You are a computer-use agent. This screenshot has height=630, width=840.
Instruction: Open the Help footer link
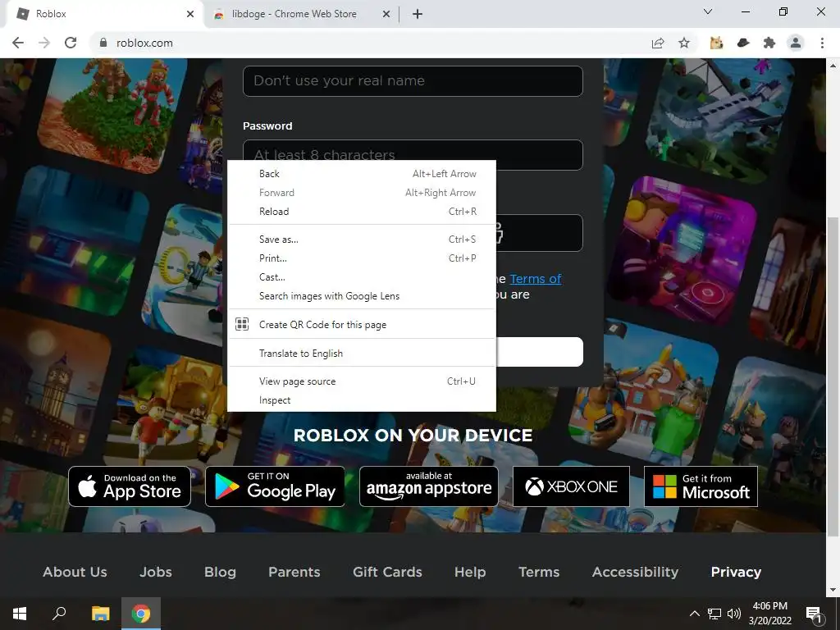[470, 572]
